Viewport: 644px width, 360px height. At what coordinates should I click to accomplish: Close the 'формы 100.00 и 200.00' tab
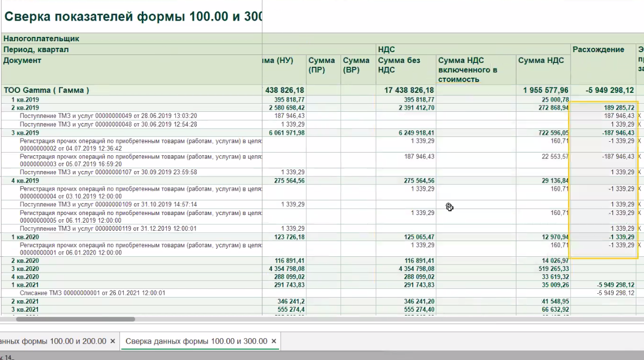[x=112, y=341]
